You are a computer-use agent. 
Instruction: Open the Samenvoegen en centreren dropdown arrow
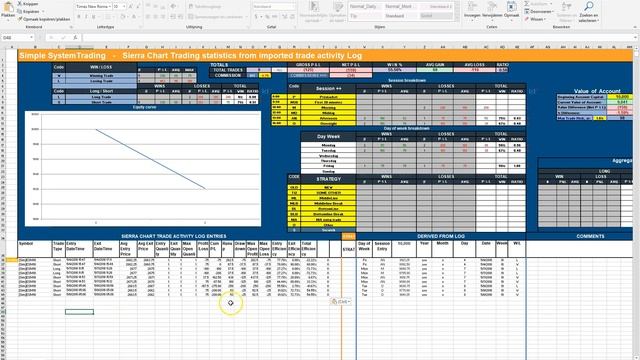coord(246,17)
